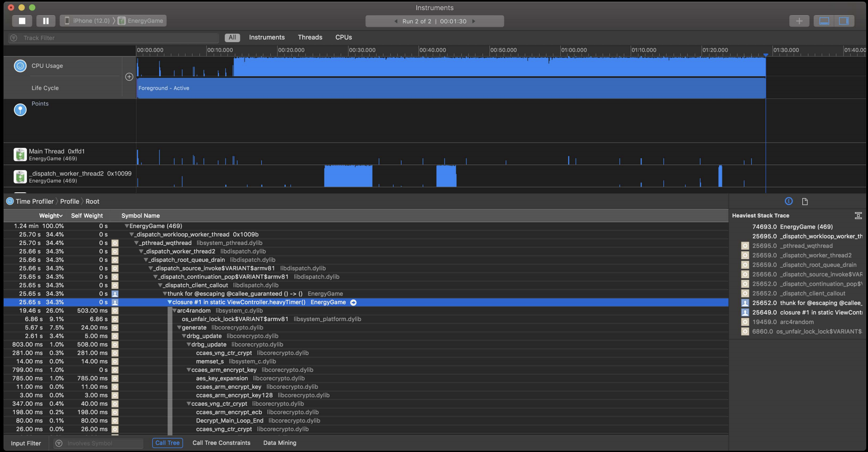Select the All tracks tab
This screenshot has width=868, height=452.
click(x=232, y=37)
